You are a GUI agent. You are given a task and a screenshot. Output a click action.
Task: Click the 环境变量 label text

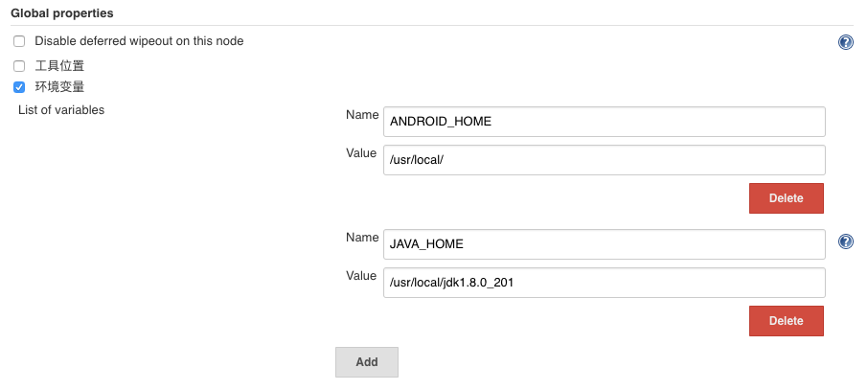click(59, 87)
